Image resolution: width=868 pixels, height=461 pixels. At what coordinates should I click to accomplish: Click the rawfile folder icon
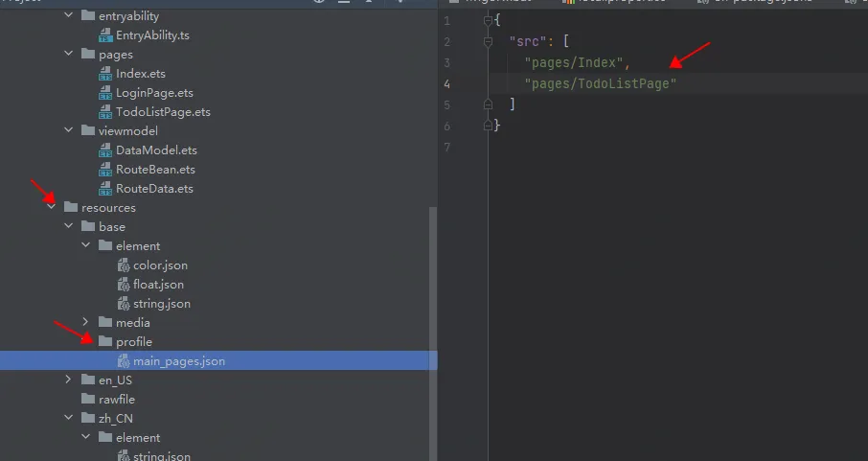point(88,399)
